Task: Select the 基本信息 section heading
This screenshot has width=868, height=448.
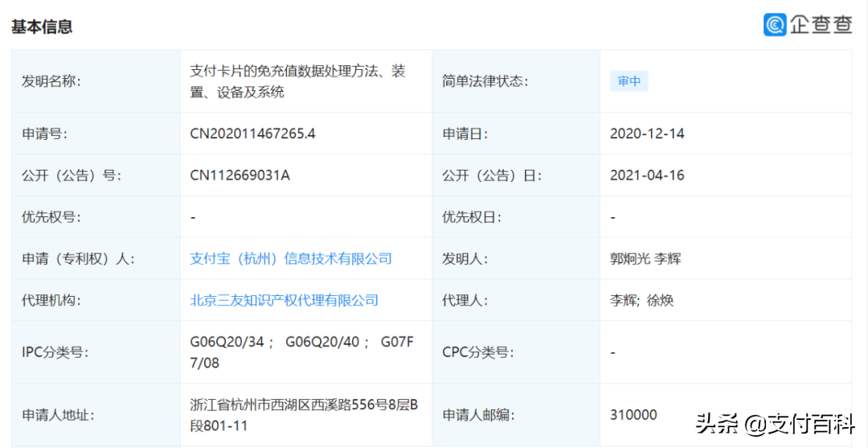Action: [42, 27]
